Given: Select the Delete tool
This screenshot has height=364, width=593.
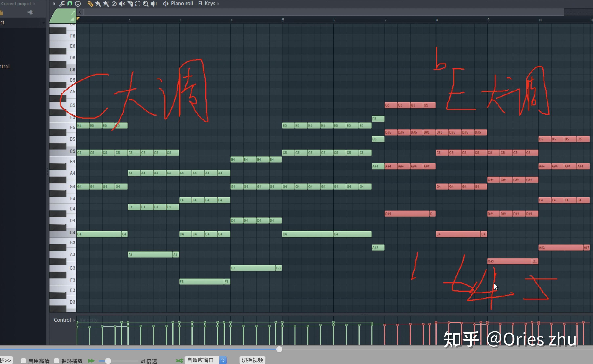Looking at the screenshot, I should tap(114, 4).
